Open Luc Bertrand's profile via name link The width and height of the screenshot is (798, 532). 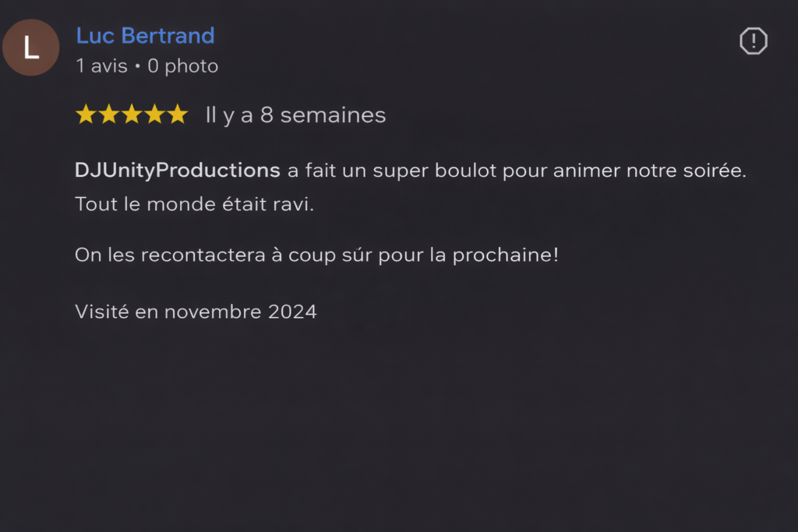point(145,36)
